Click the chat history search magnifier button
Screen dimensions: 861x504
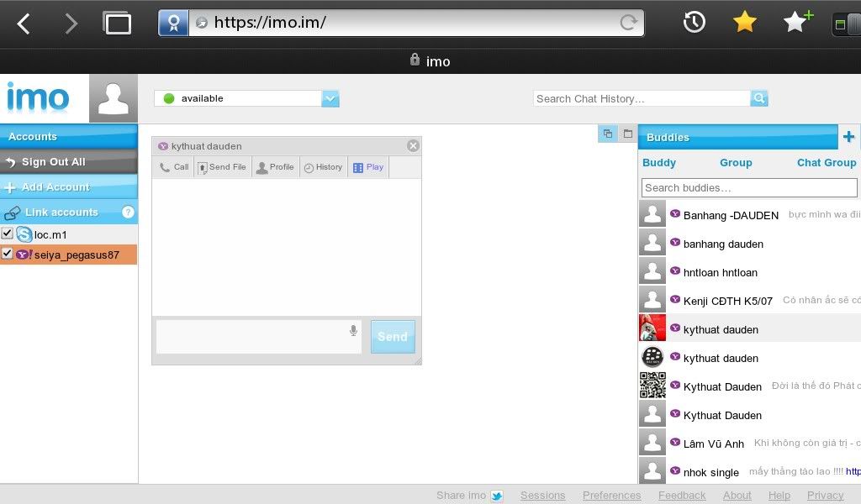pos(759,99)
